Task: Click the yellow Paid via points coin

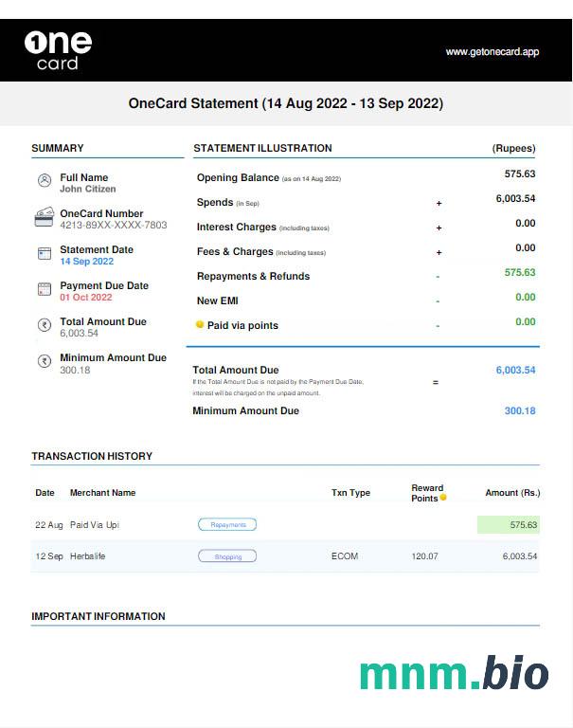Action: [x=200, y=325]
